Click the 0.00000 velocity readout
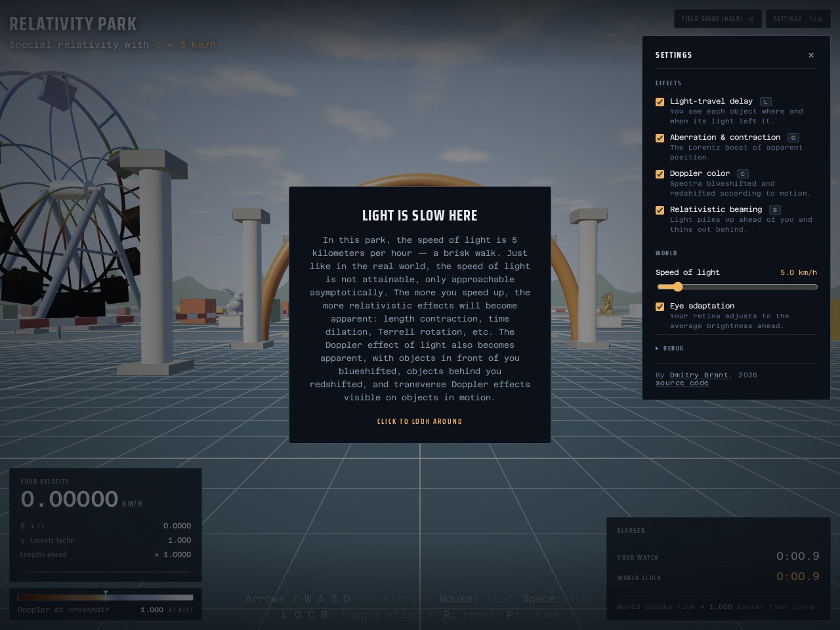840x630 pixels. point(69,499)
